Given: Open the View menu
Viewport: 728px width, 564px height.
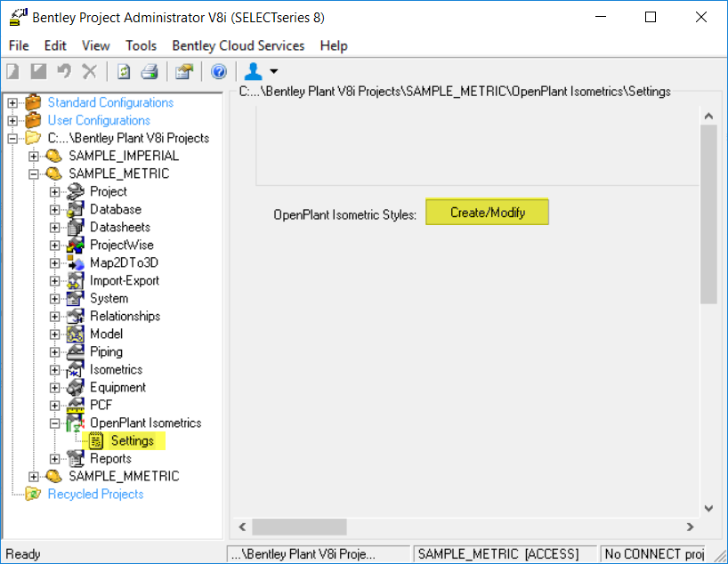Looking at the screenshot, I should click(95, 45).
